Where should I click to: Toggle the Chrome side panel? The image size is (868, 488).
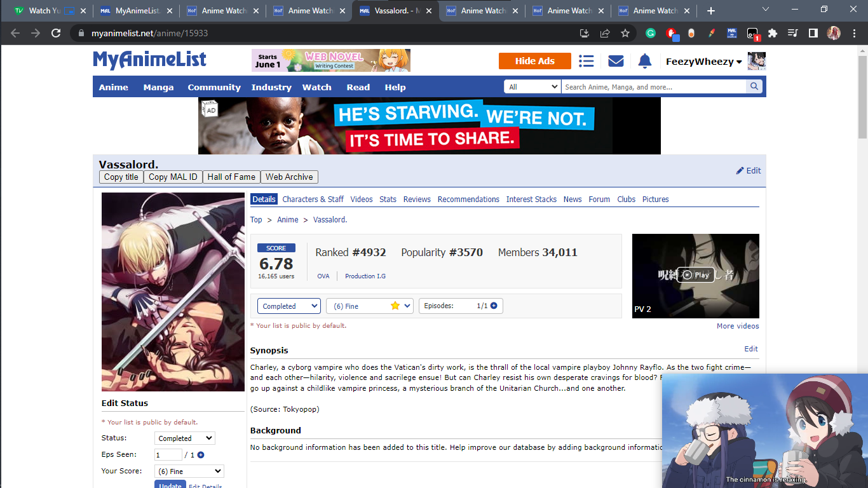pos(813,33)
